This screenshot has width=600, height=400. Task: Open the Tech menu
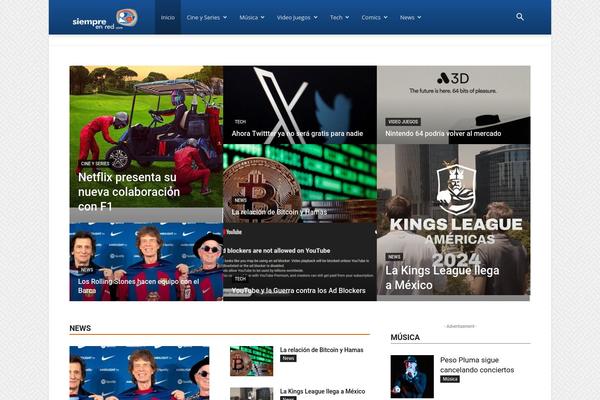[x=339, y=17]
